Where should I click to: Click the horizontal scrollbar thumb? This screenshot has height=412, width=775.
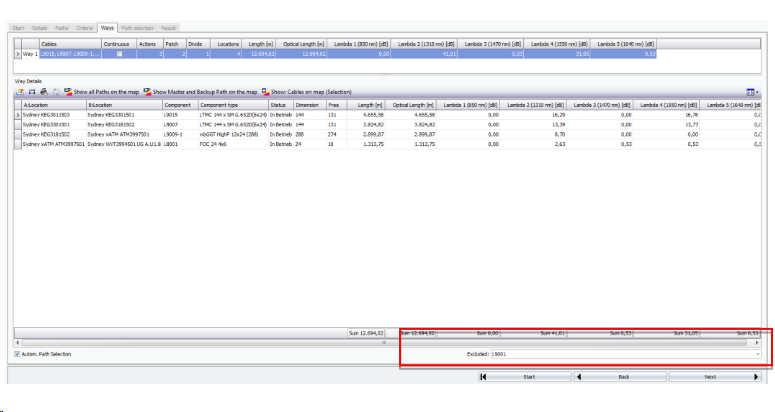pos(385,342)
